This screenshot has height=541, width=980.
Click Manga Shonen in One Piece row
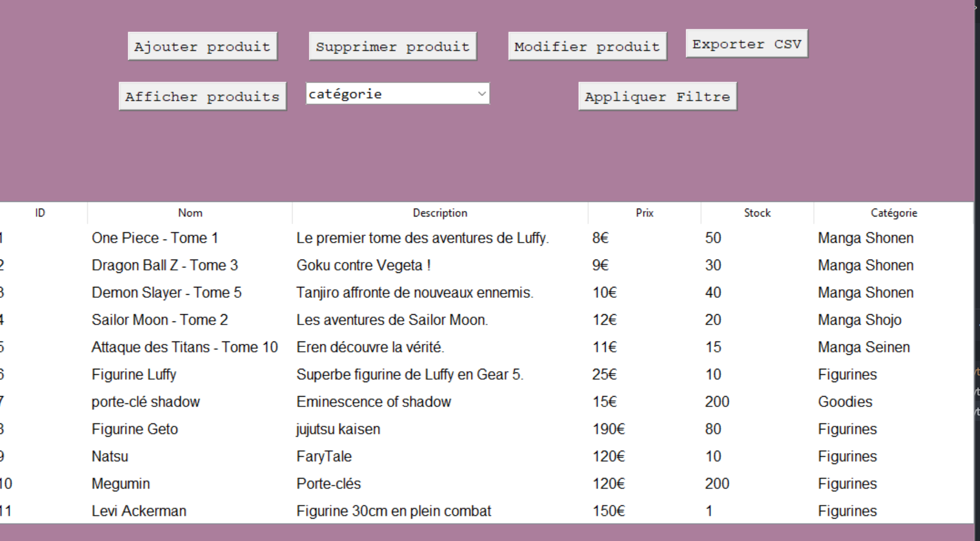(865, 238)
